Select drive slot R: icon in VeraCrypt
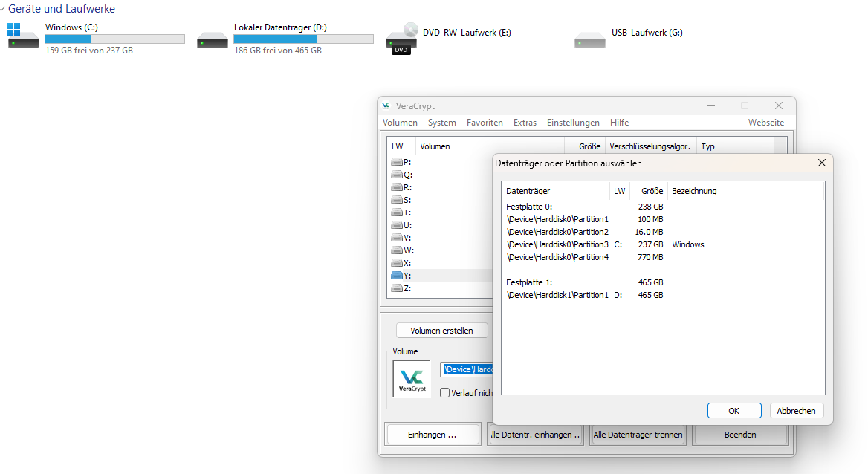Image resolution: width=868 pixels, height=474 pixels. click(x=396, y=187)
